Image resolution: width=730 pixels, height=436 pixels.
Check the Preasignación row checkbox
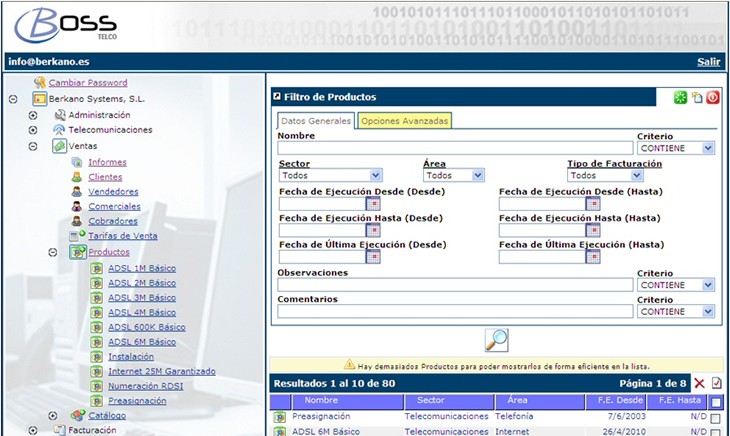point(714,417)
